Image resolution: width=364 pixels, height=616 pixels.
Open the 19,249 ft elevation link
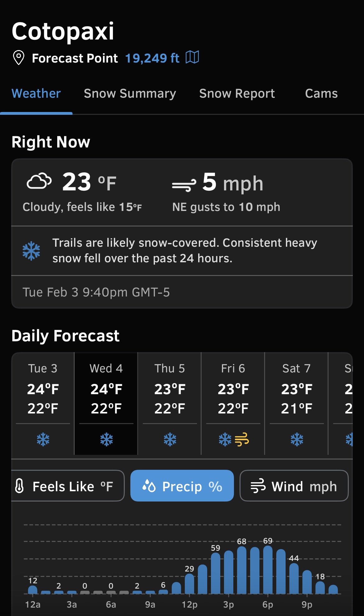152,58
